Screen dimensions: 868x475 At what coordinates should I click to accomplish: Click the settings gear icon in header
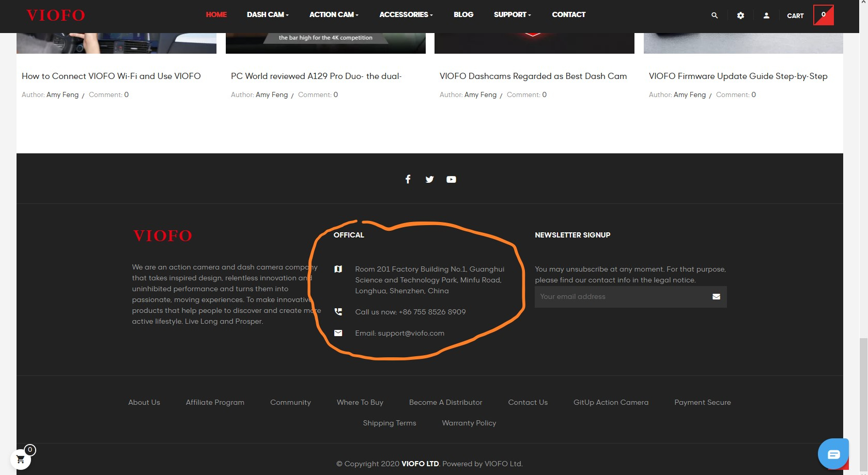click(x=740, y=15)
